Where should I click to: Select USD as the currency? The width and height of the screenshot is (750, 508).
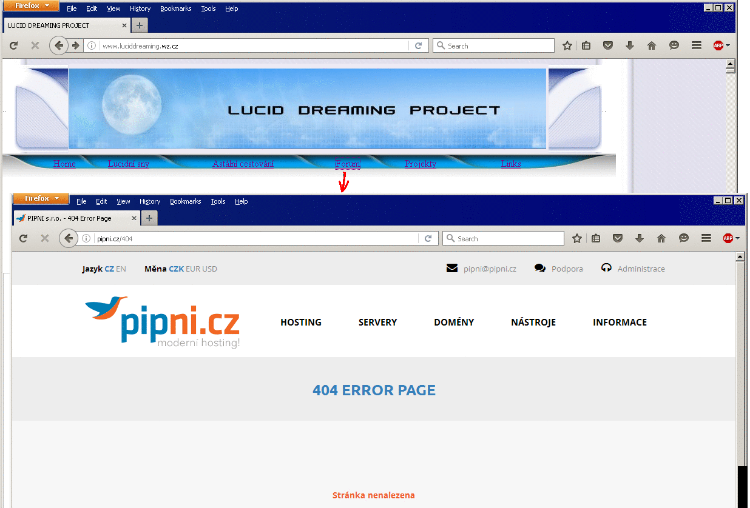210,269
